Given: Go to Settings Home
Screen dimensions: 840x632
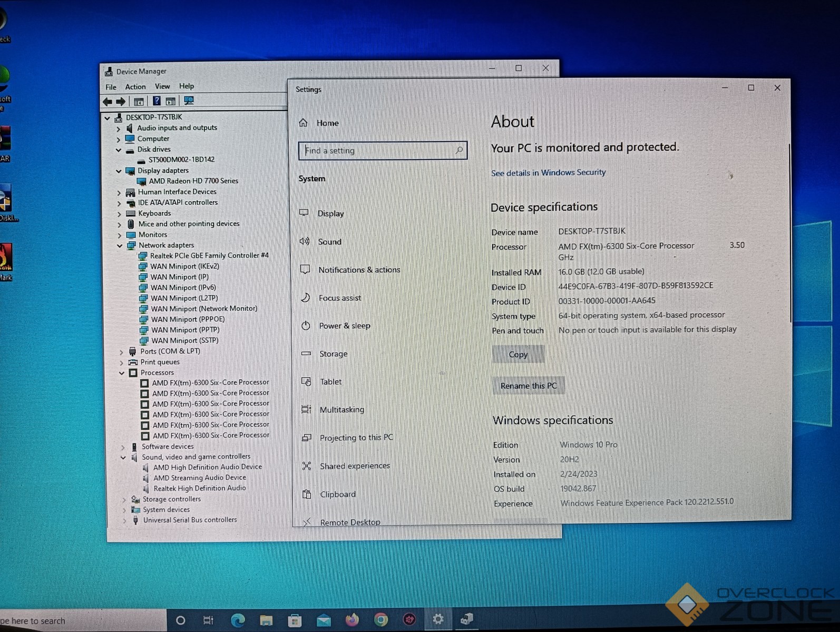Looking at the screenshot, I should point(319,123).
